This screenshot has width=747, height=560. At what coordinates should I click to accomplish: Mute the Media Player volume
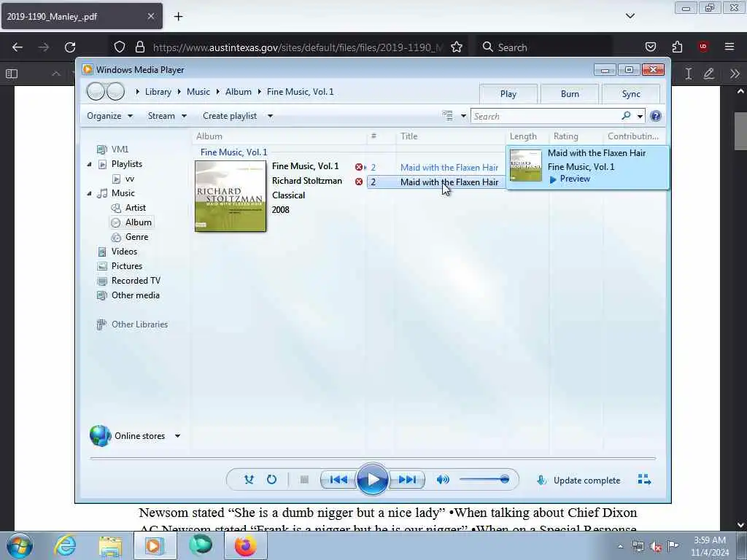(x=443, y=480)
